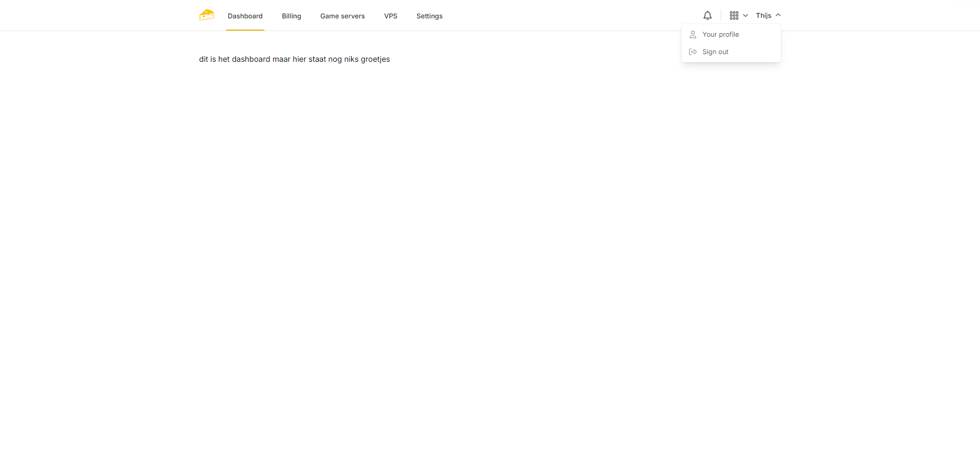Select the VPS tab
This screenshot has height=465, width=980.
pyautogui.click(x=390, y=16)
